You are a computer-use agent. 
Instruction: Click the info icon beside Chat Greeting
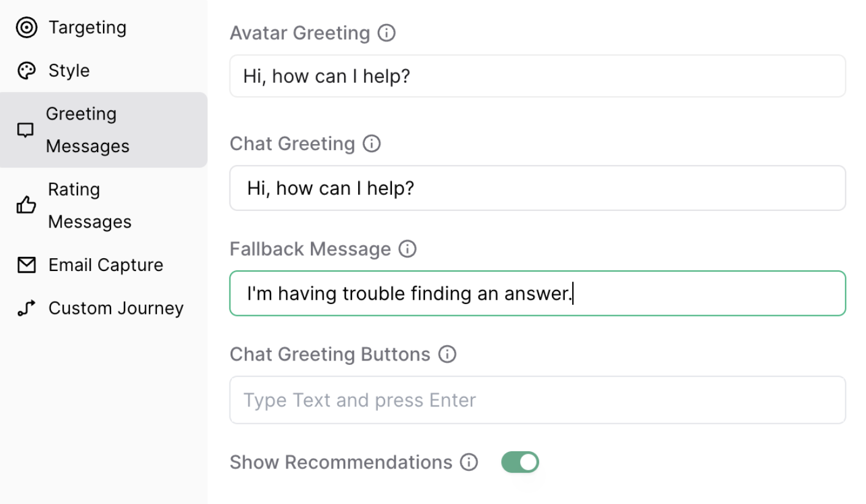pos(372,143)
